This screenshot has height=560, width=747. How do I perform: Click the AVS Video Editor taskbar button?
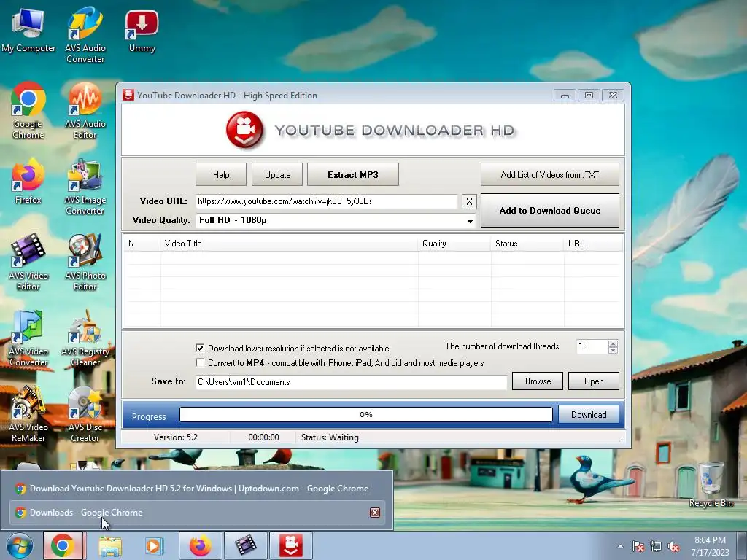coord(245,545)
